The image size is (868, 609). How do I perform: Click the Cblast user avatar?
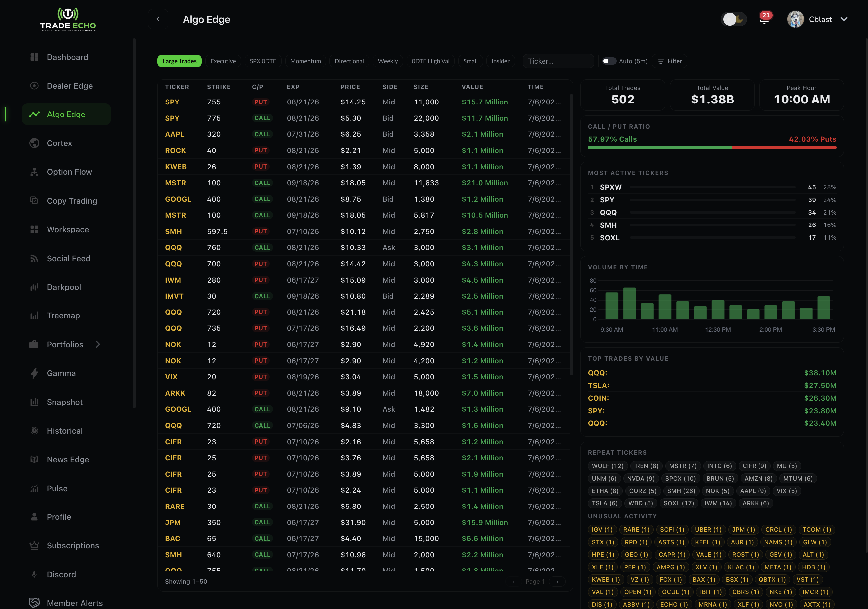click(x=795, y=19)
